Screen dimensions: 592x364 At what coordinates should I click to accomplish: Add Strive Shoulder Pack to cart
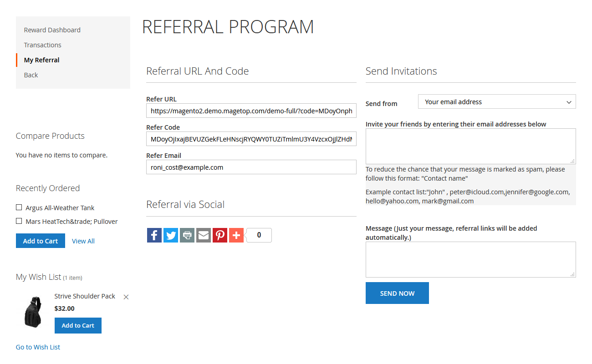(x=78, y=325)
